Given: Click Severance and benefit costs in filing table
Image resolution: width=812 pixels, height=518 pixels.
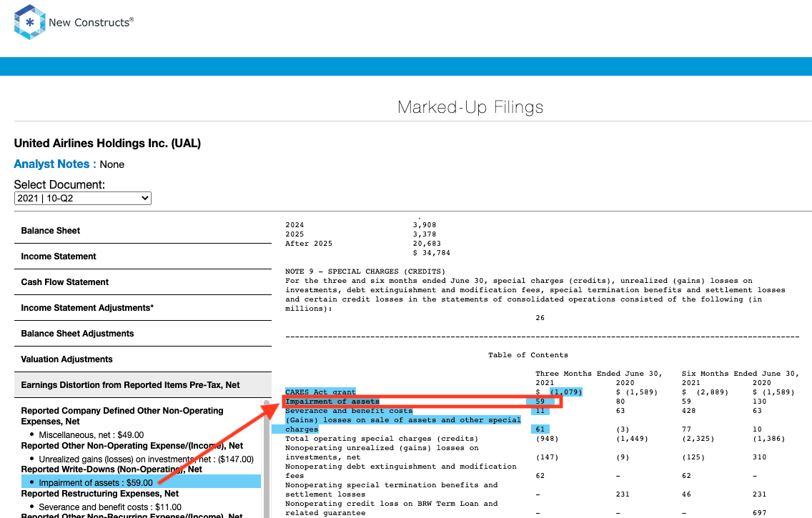Looking at the screenshot, I should 349,411.
